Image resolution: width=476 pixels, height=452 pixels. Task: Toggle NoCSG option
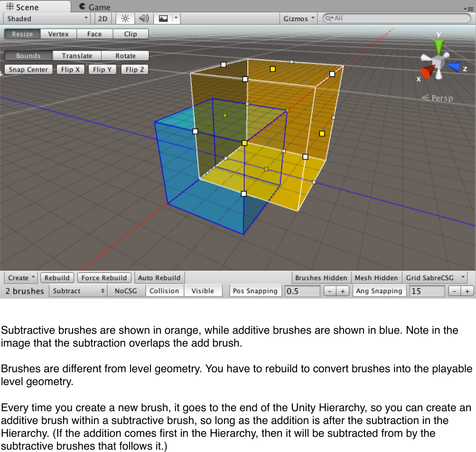[126, 291]
